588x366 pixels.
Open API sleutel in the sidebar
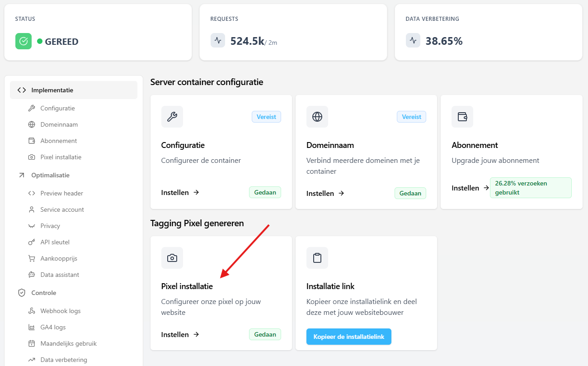pos(55,242)
